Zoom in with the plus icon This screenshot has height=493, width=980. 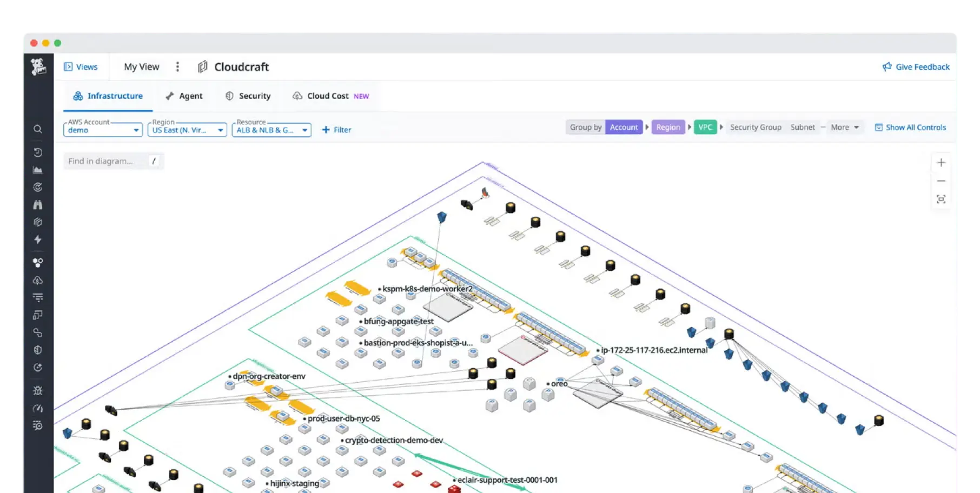pos(941,163)
